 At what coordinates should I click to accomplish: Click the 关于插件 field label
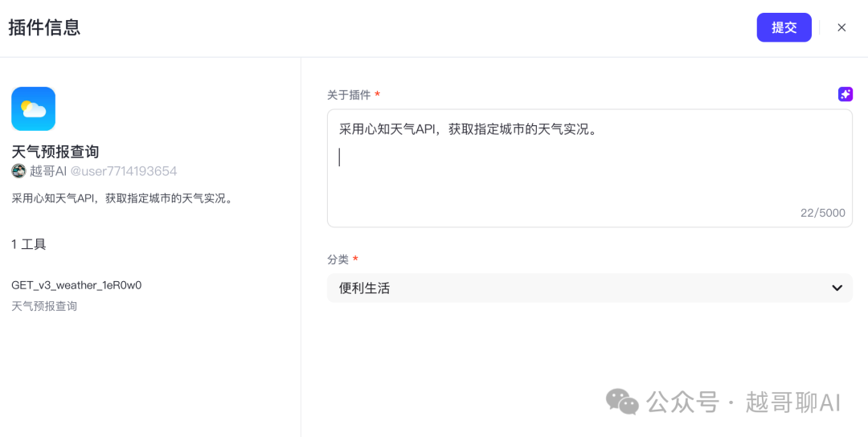point(349,95)
